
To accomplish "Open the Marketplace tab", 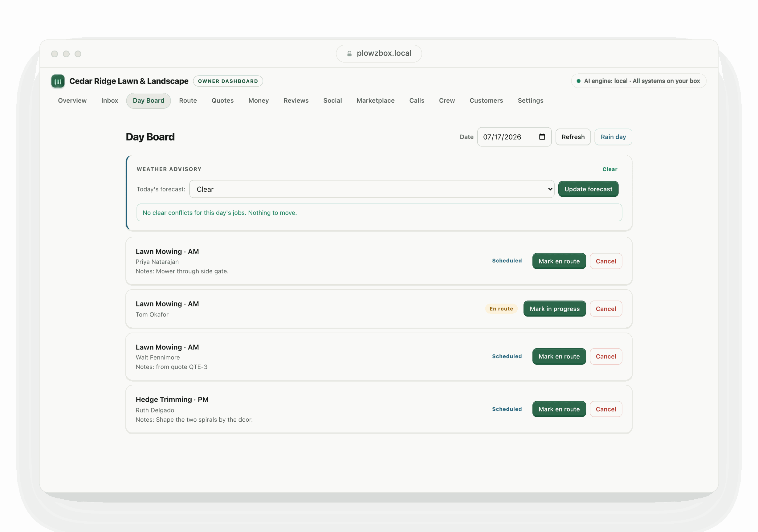I will 375,100.
